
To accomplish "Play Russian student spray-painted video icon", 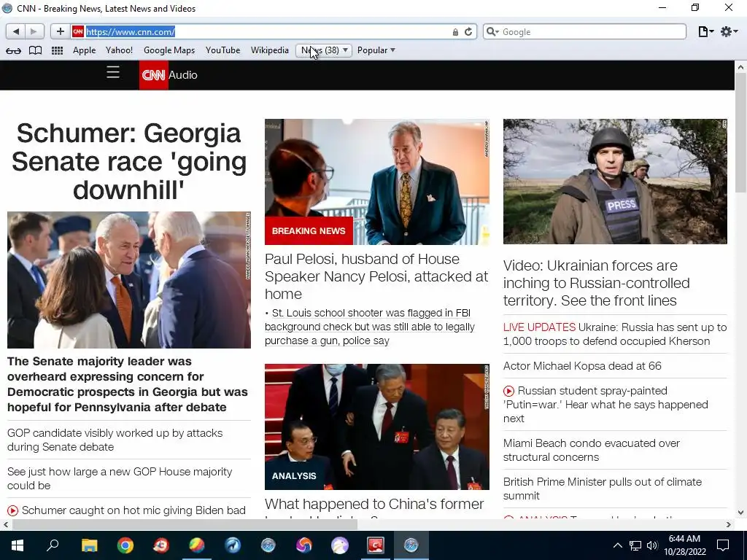I will (x=508, y=391).
